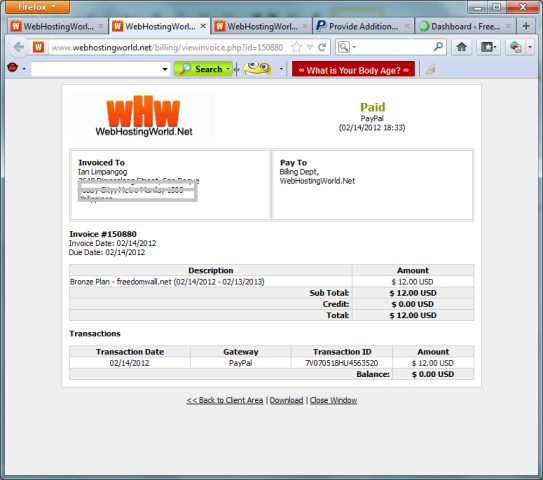
Task: Select the PayPal gateway table cell
Action: click(x=240, y=363)
